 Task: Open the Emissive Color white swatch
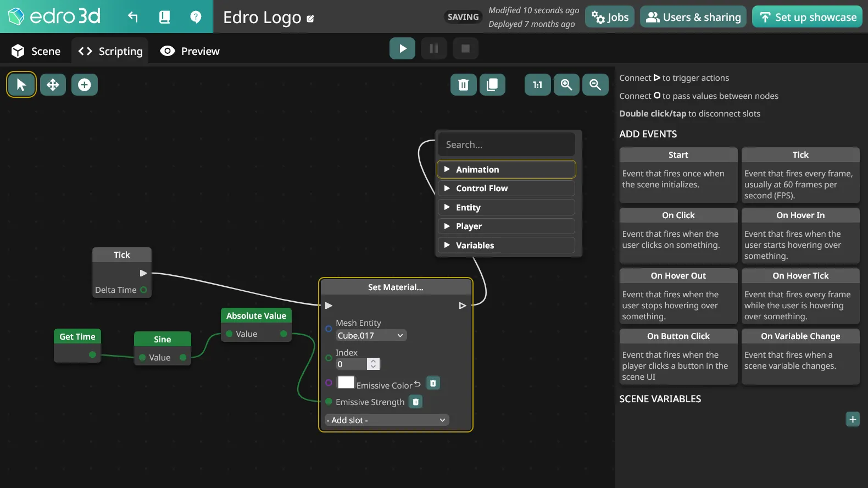pos(346,382)
